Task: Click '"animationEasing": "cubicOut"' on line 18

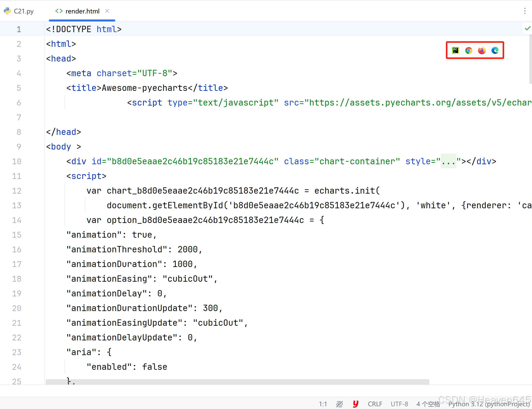Action: [140, 279]
